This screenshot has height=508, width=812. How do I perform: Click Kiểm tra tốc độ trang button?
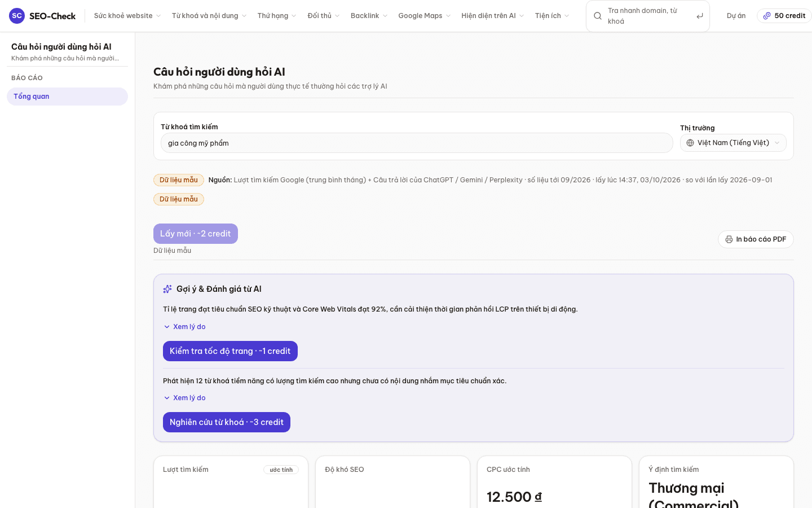point(230,351)
